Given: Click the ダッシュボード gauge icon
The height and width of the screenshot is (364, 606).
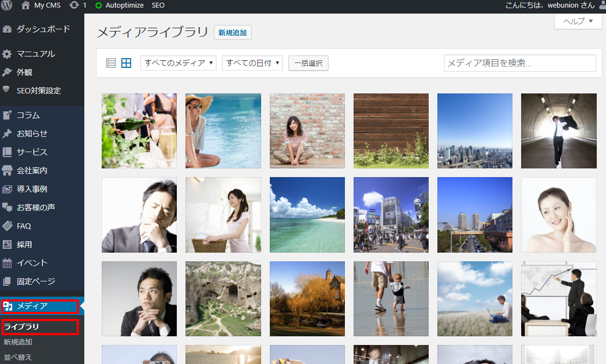Looking at the screenshot, I should point(7,29).
